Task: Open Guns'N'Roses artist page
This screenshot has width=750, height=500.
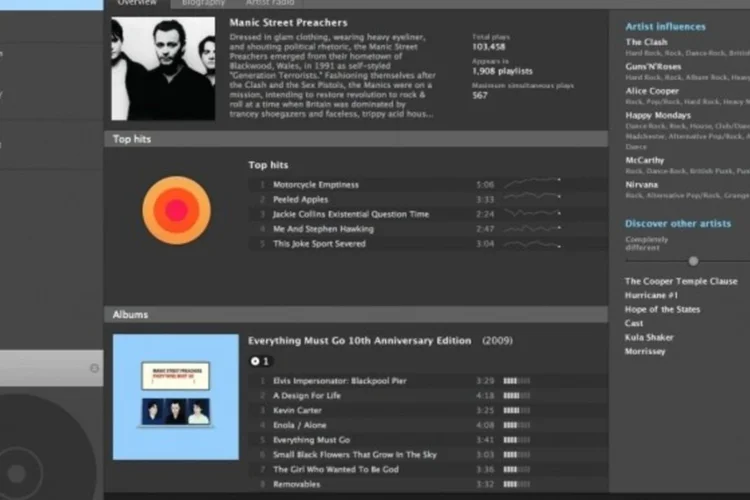Action: tap(653, 67)
